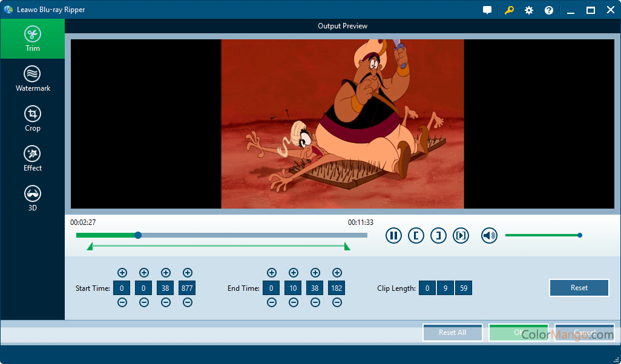Screen dimensions: 621x364
Task: Decrease End Time milliseconds with minus
Action: click(x=337, y=302)
